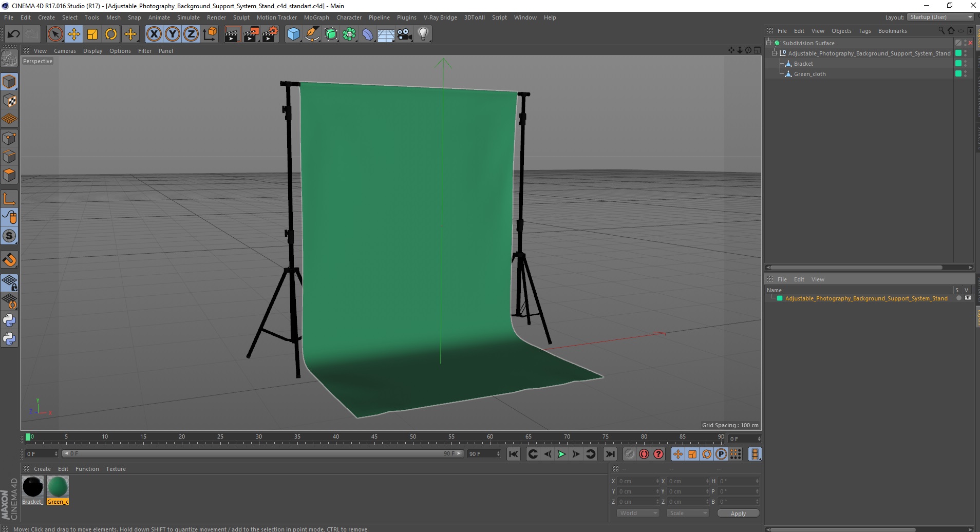Click frame 45 on the timeline ruler
This screenshot has width=980, height=532.
click(374, 438)
